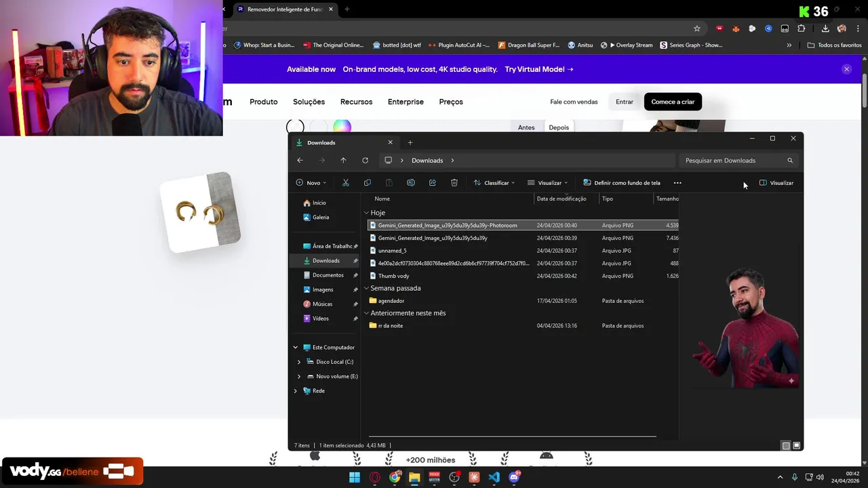868x488 pixels.
Task: Refresh the Downloads folder view
Action: tap(365, 161)
